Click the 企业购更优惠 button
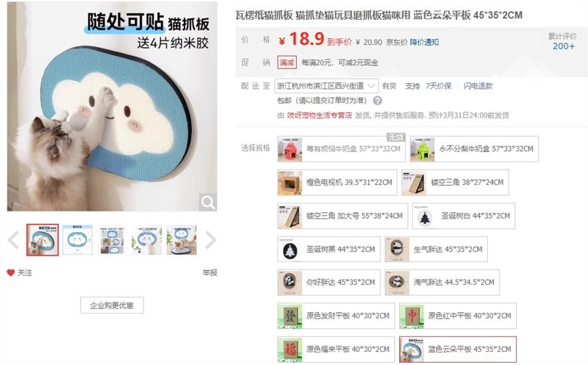Image resolution: width=588 pixels, height=365 pixels. [112, 306]
